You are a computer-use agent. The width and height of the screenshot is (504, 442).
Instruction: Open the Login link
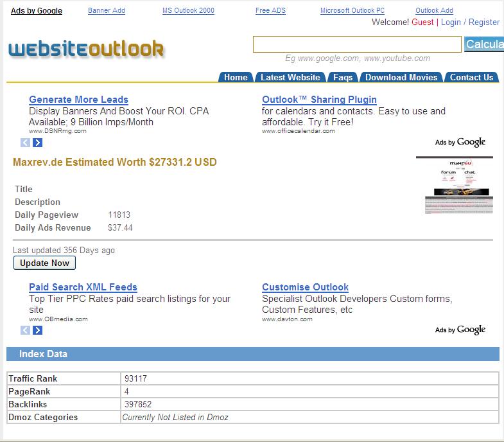451,22
